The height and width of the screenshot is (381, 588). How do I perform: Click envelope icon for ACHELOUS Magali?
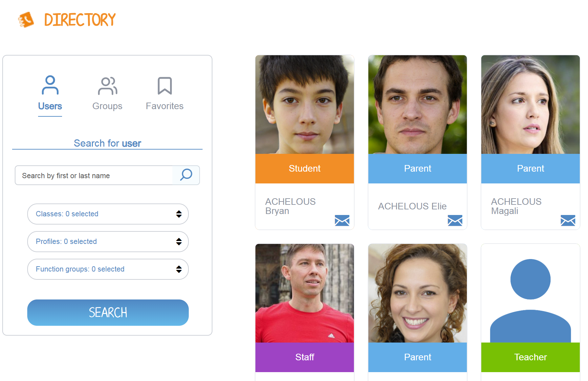[x=568, y=220]
